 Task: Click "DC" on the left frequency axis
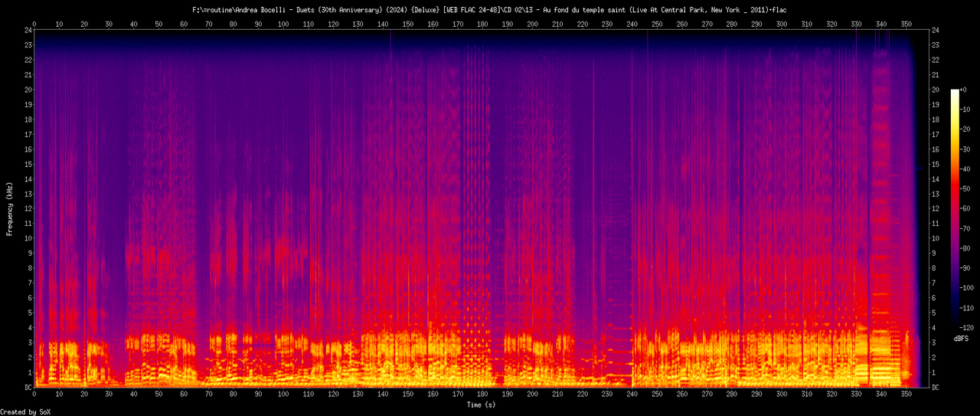(28, 388)
